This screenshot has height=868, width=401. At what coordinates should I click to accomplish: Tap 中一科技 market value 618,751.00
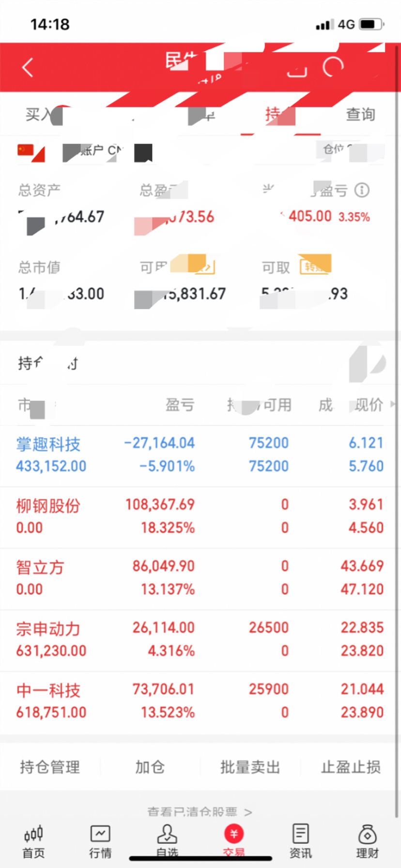click(x=51, y=712)
